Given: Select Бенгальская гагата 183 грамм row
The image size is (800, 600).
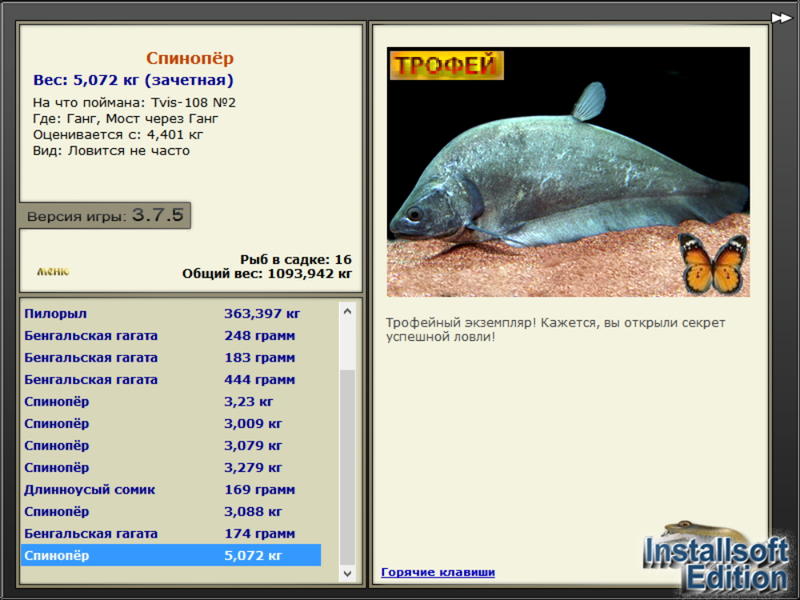Looking at the screenshot, I should pyautogui.click(x=171, y=358).
